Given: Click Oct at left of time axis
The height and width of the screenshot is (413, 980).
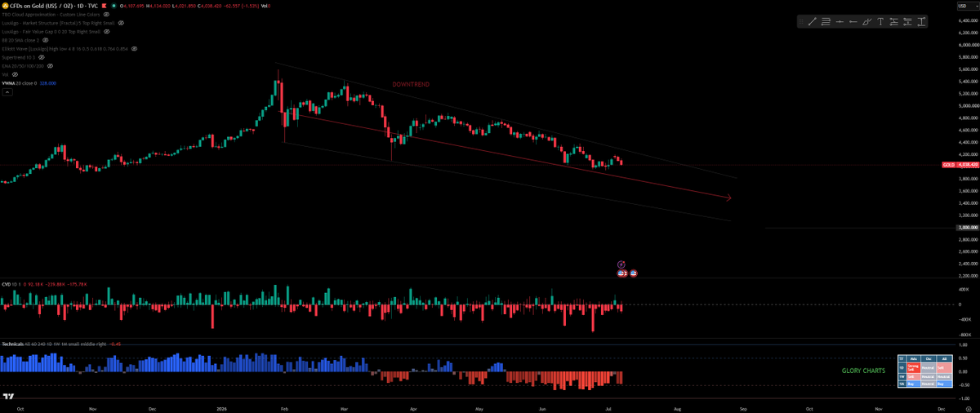Looking at the screenshot, I should 20,407.
